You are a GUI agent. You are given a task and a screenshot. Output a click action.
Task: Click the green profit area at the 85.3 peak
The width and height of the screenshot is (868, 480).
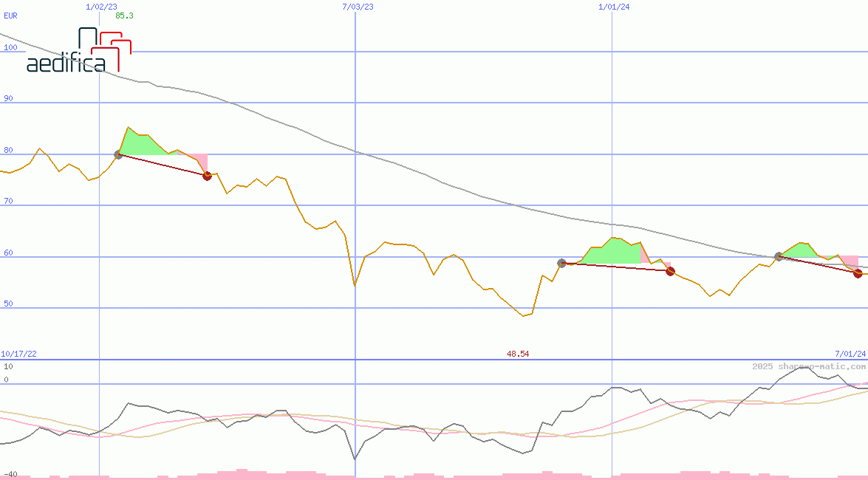pyautogui.click(x=140, y=145)
